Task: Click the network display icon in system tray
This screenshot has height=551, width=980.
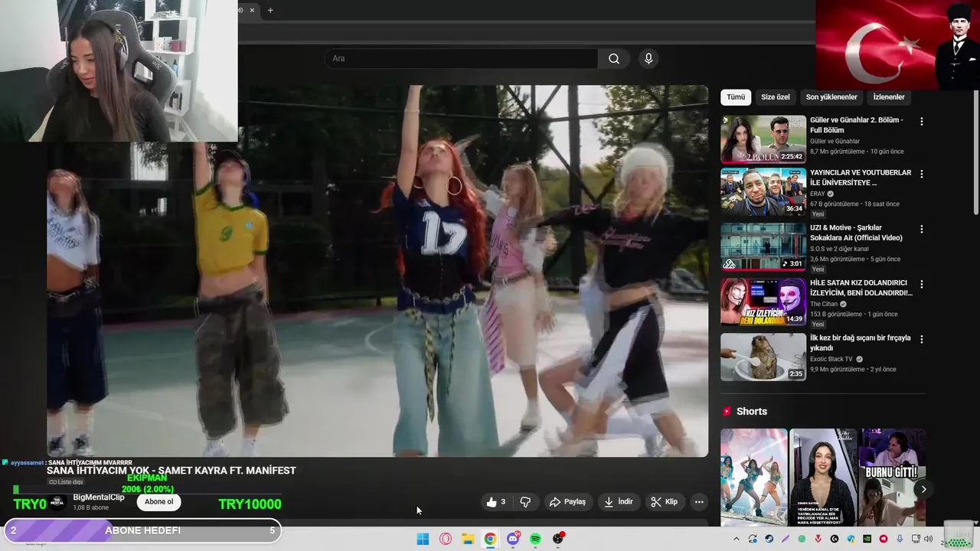Action: (916, 539)
